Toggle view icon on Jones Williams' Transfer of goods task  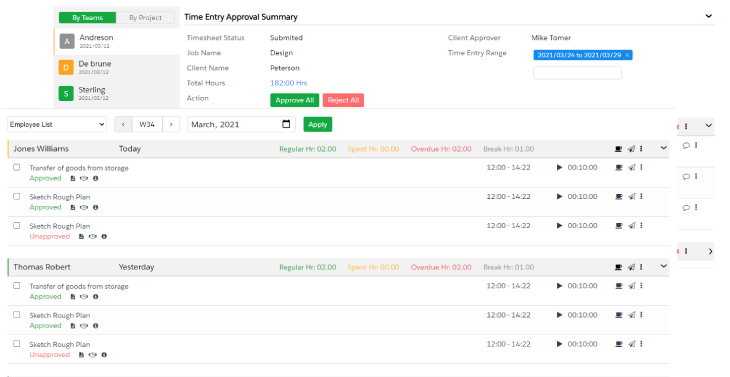(84, 179)
